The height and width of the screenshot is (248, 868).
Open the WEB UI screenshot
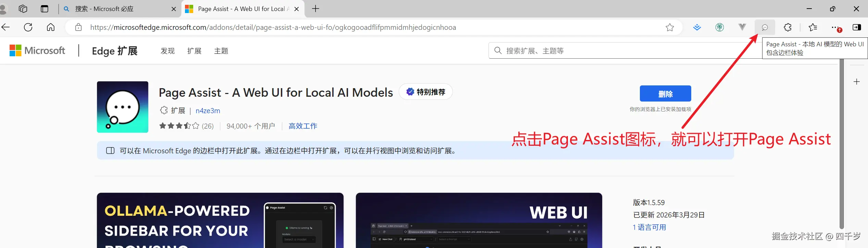pyautogui.click(x=479, y=220)
